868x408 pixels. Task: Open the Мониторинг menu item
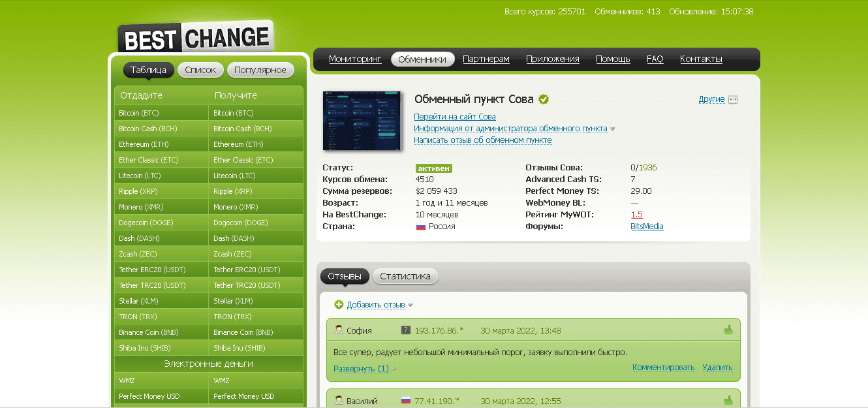[354, 59]
